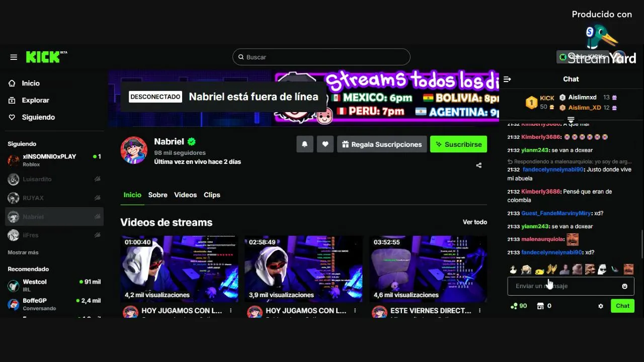Open options for the ESTE VIERNES DIRECT video

coord(479,311)
